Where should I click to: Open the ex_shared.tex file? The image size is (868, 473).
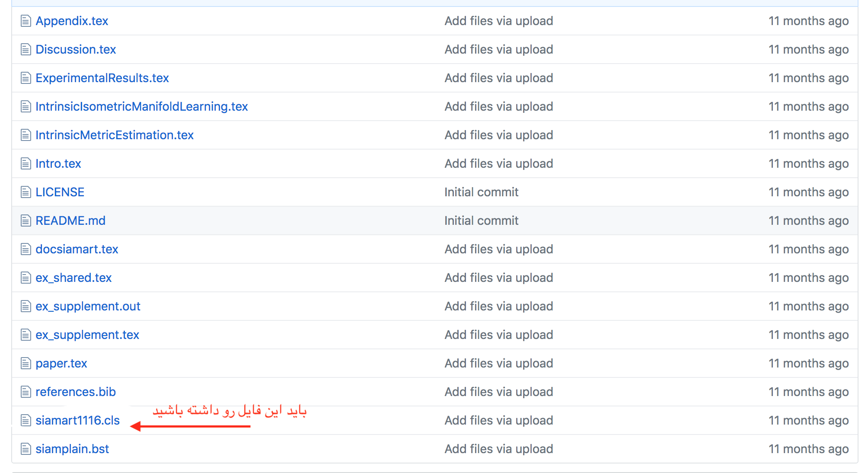73,278
